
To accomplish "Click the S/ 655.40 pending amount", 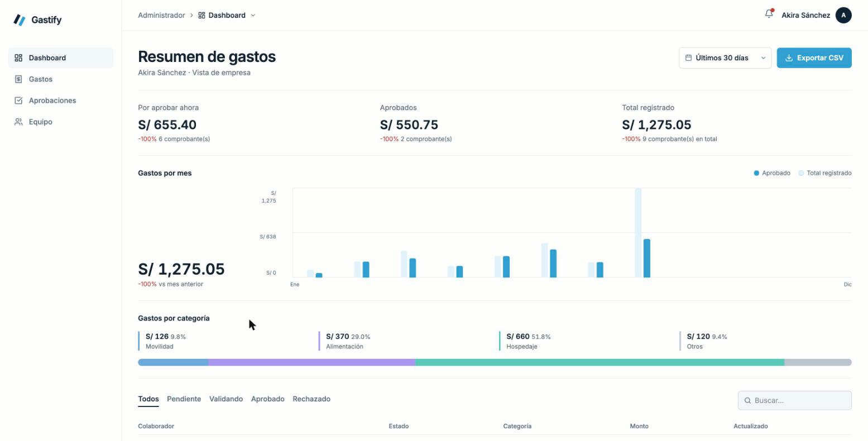I will click(x=167, y=124).
